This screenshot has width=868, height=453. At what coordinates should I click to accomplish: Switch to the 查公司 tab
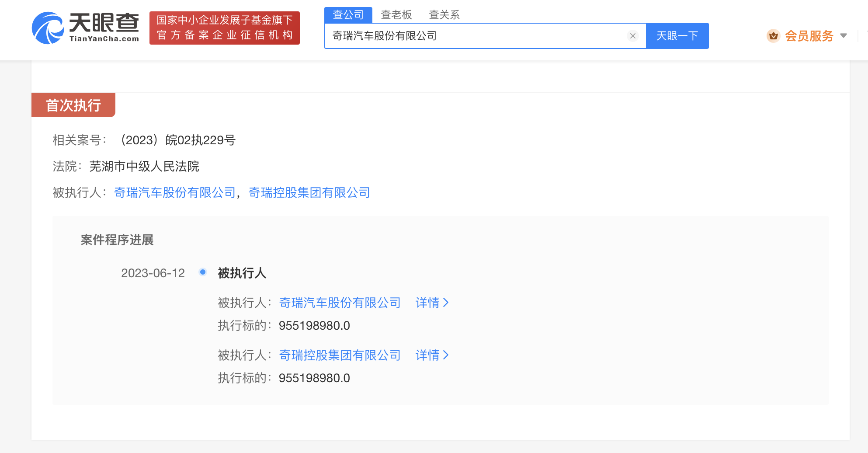[348, 15]
